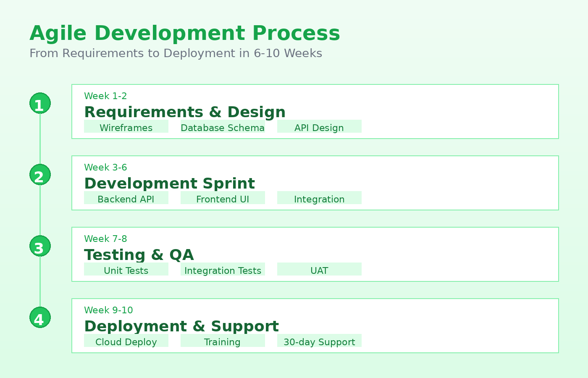
Task: Click the Training tag
Action: click(x=223, y=341)
